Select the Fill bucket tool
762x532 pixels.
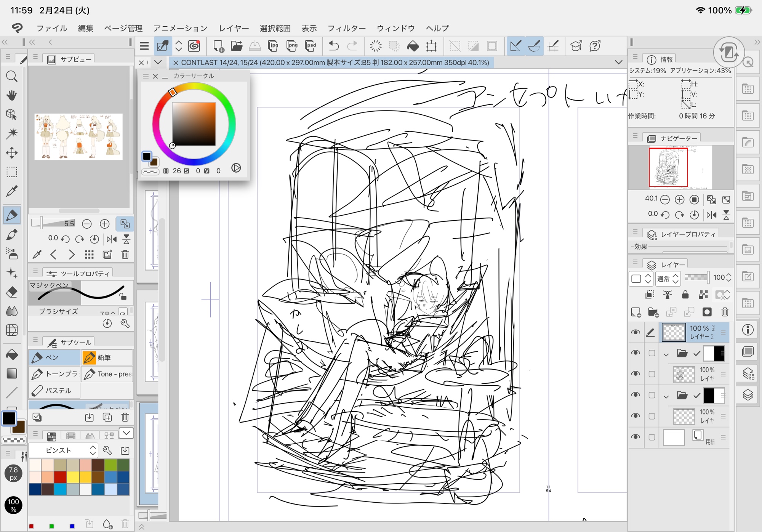click(12, 354)
